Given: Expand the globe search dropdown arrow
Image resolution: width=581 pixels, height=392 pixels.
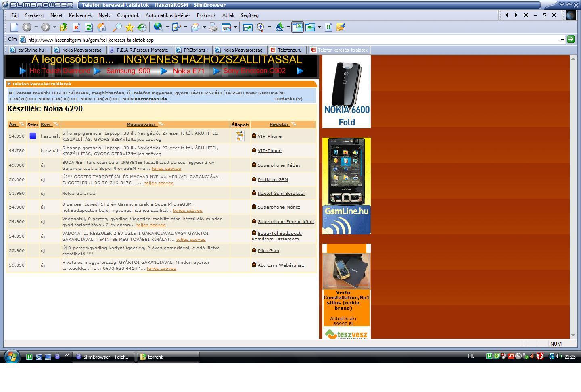Looking at the screenshot, I should [167, 27].
